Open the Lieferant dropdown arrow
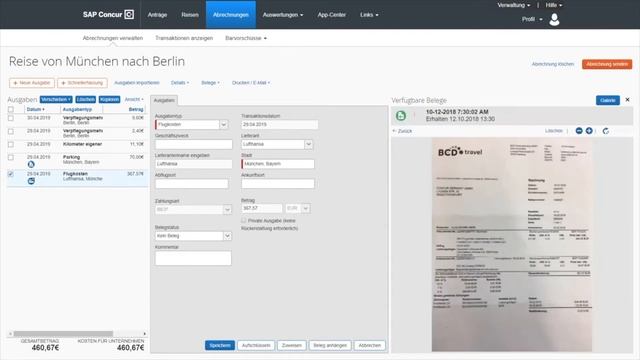Viewport: 640px width, 360px height. [x=309, y=144]
